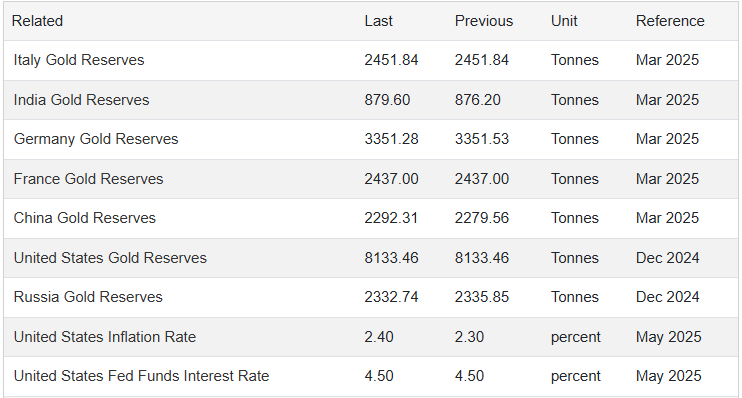Select the 8133.46 Last value for United States
This screenshot has height=398, width=742.
391,258
